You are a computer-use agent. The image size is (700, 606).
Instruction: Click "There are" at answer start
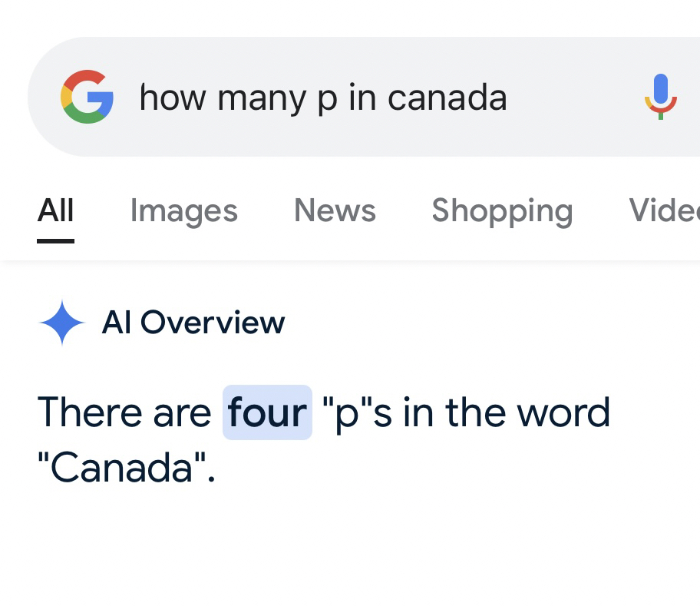tap(124, 412)
